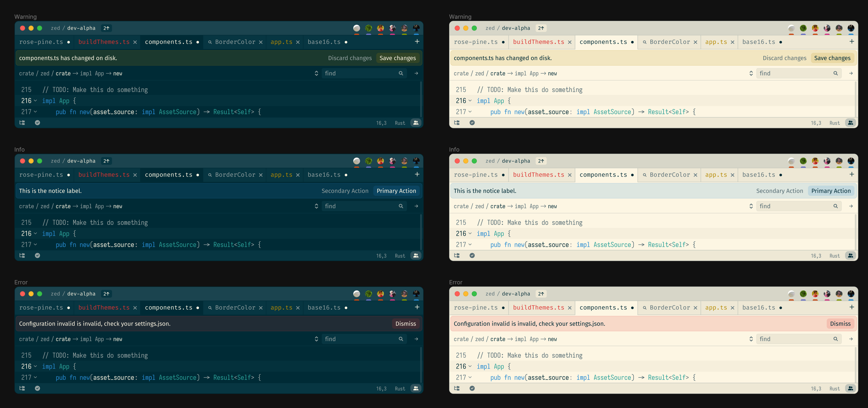Dismiss the invalid configuration error notification
Image resolution: width=868 pixels, height=408 pixels.
click(406, 323)
